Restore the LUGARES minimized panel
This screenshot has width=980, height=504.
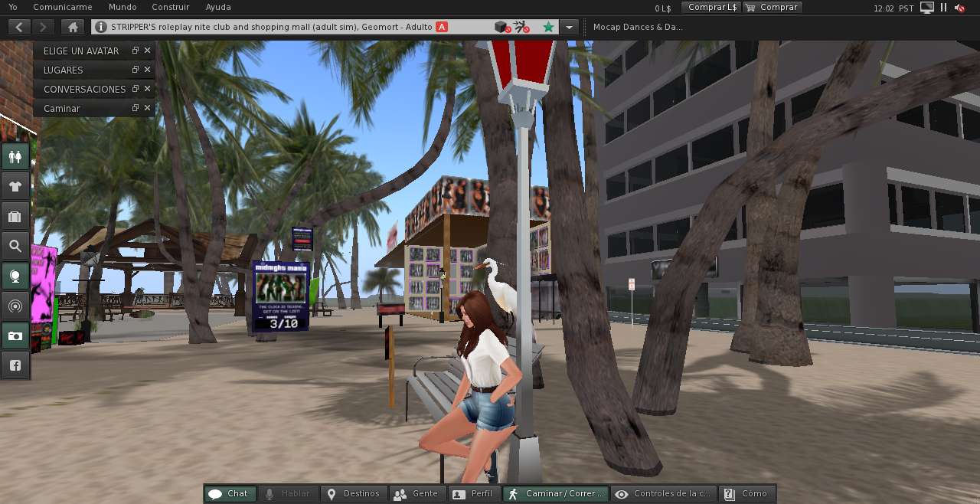click(135, 70)
